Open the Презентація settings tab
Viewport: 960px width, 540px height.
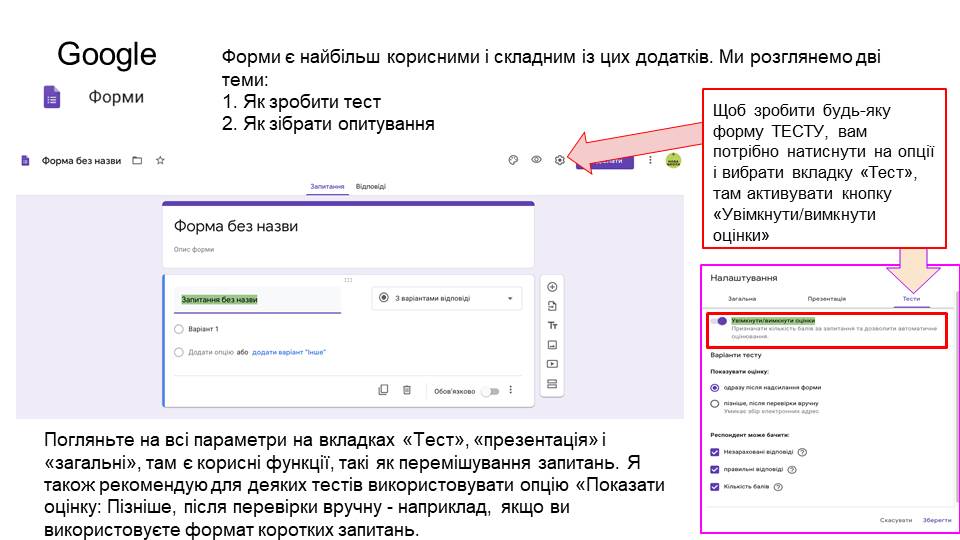[x=826, y=299]
